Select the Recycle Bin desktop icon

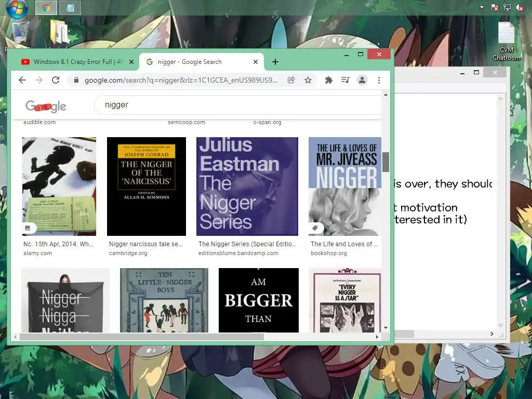tap(20, 31)
